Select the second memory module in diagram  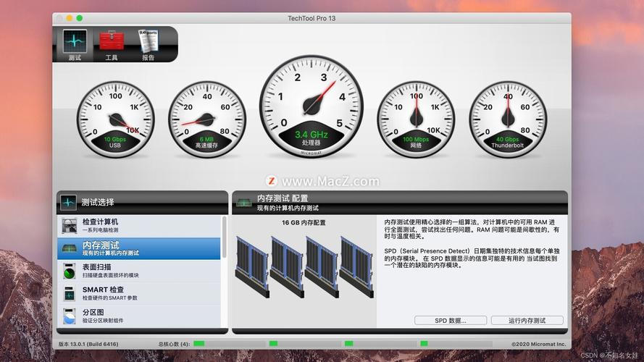pos(287,266)
